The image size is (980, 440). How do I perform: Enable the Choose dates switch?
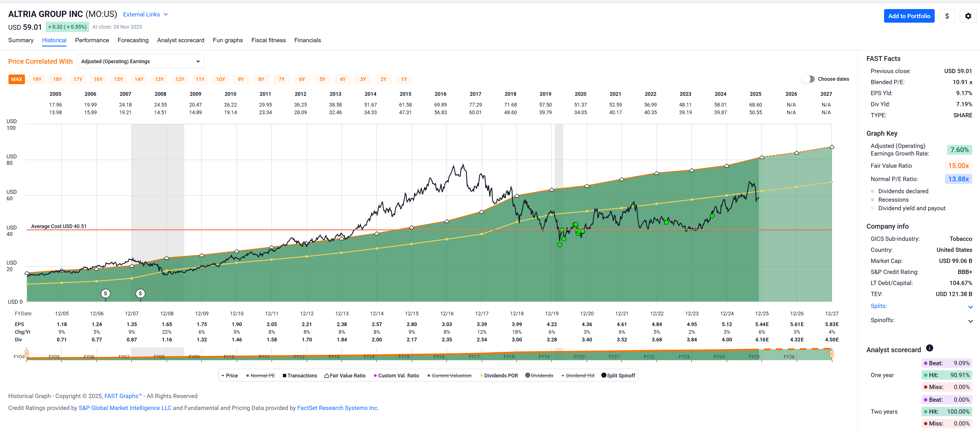(808, 79)
